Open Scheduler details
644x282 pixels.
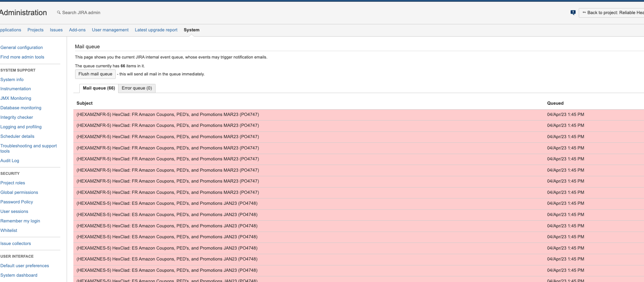tap(17, 136)
